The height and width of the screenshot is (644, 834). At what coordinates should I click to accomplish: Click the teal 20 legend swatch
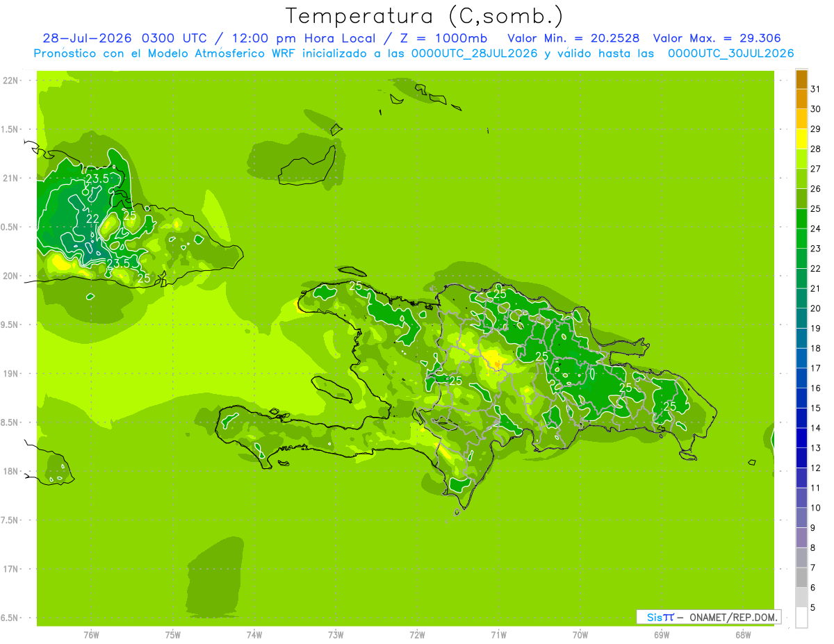(x=801, y=299)
